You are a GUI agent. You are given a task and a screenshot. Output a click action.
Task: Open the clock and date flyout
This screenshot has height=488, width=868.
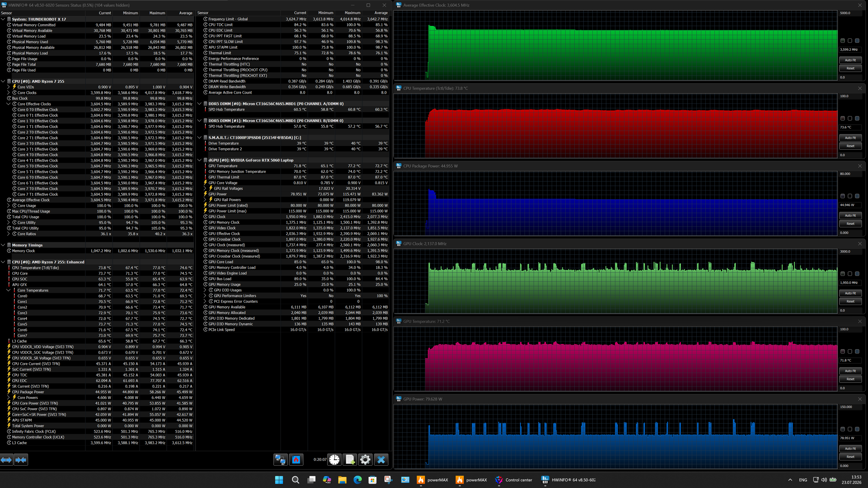click(x=852, y=480)
